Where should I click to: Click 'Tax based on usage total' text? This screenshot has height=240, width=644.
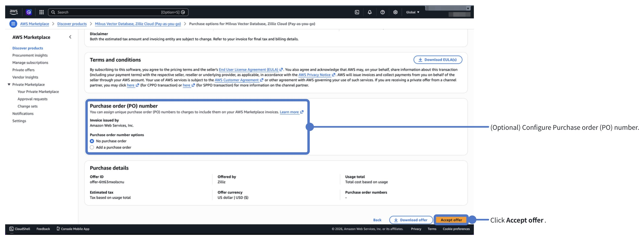[110, 198]
